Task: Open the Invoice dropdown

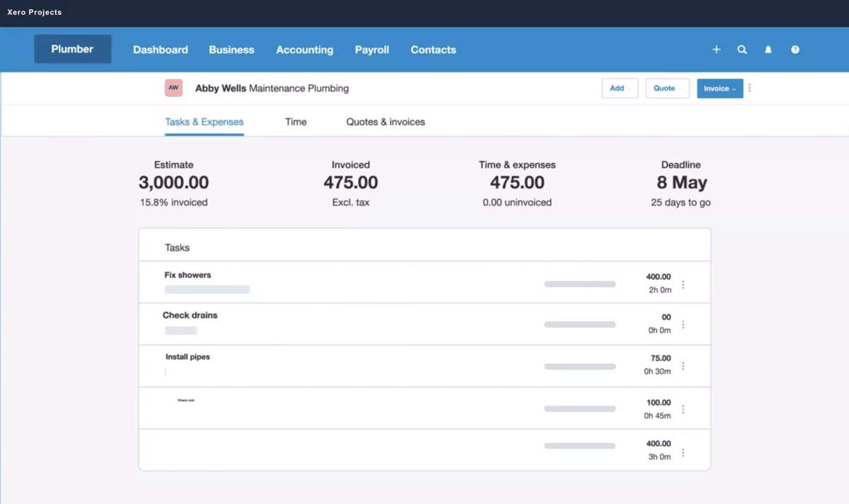Action: (x=720, y=88)
